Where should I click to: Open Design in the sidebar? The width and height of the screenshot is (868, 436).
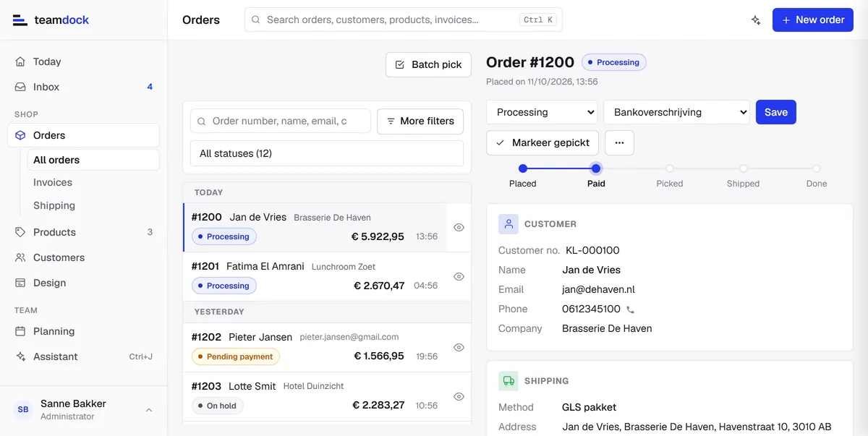83,283
